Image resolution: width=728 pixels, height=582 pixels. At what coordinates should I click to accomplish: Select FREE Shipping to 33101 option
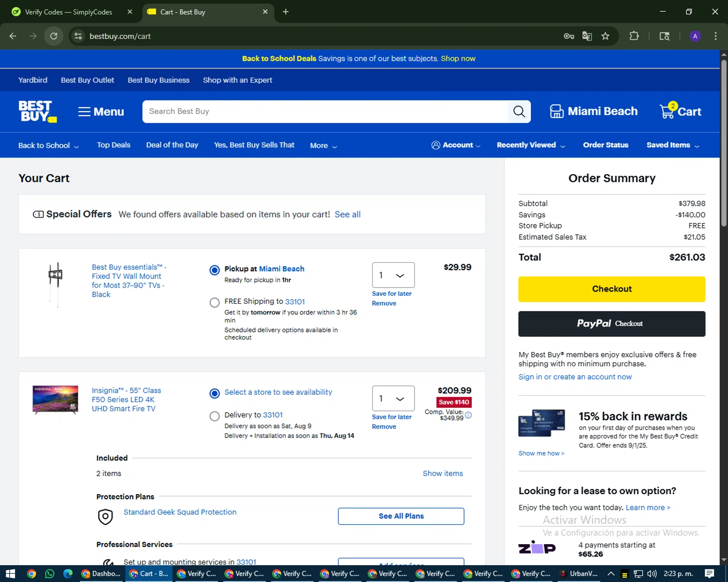(215, 303)
